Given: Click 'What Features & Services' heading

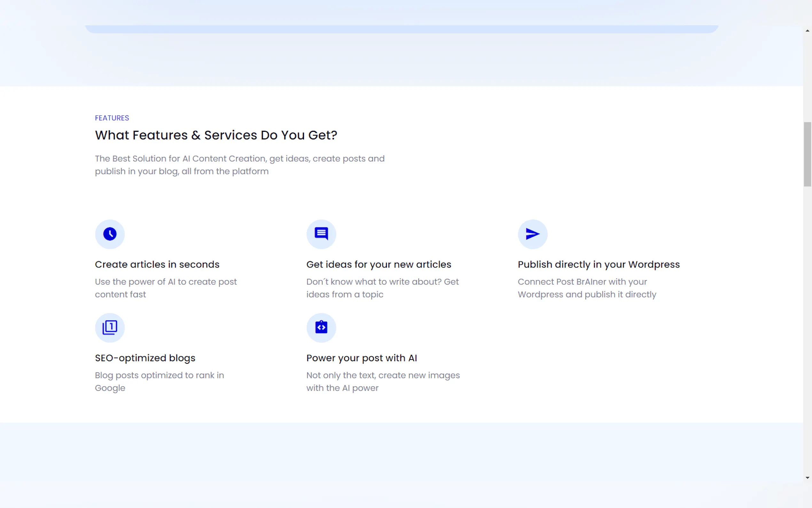Looking at the screenshot, I should pos(216,135).
